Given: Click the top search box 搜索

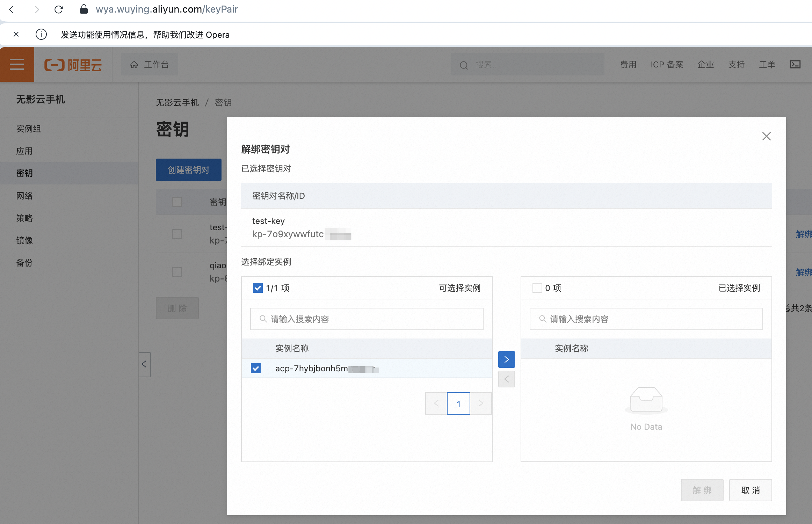Looking at the screenshot, I should click(527, 65).
